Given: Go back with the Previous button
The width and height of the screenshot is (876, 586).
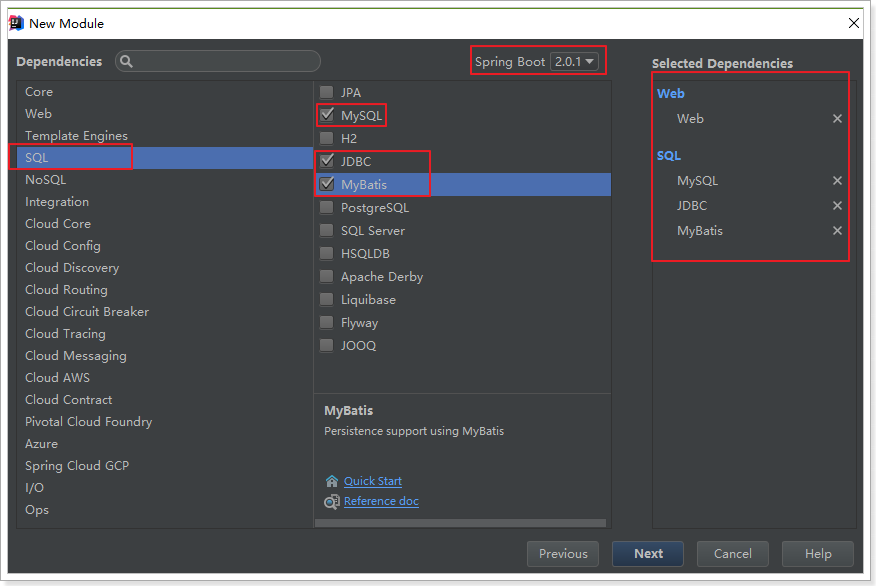Looking at the screenshot, I should [x=563, y=554].
